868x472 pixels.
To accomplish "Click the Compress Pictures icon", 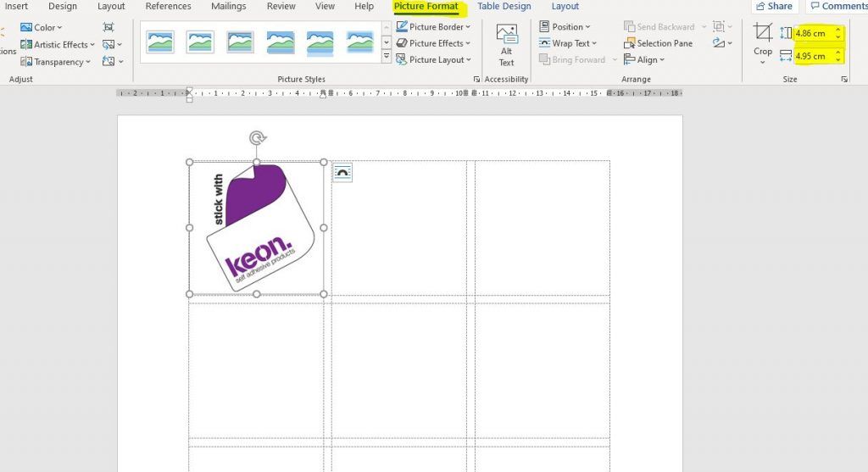I will click(108, 27).
